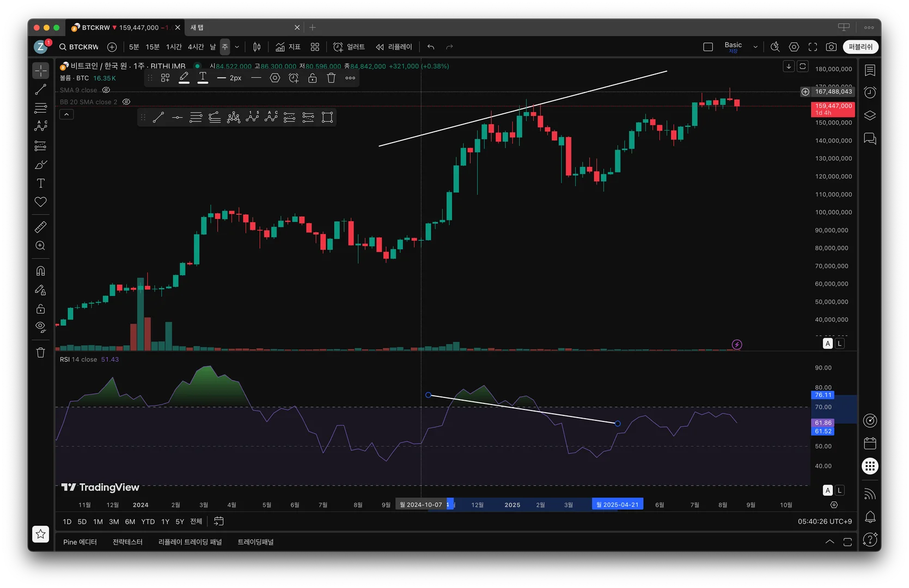Add alert on the selected drawing
The width and height of the screenshot is (909, 588).
[x=294, y=78]
